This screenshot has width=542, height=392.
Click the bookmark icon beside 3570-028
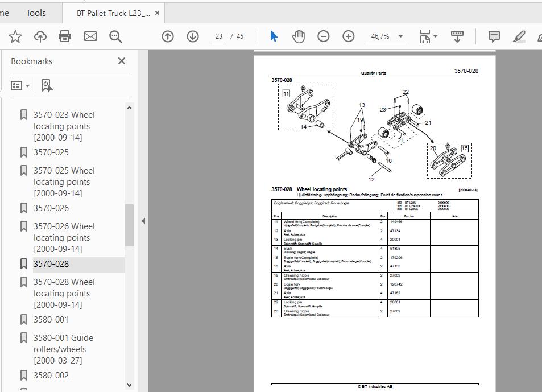[x=24, y=264]
